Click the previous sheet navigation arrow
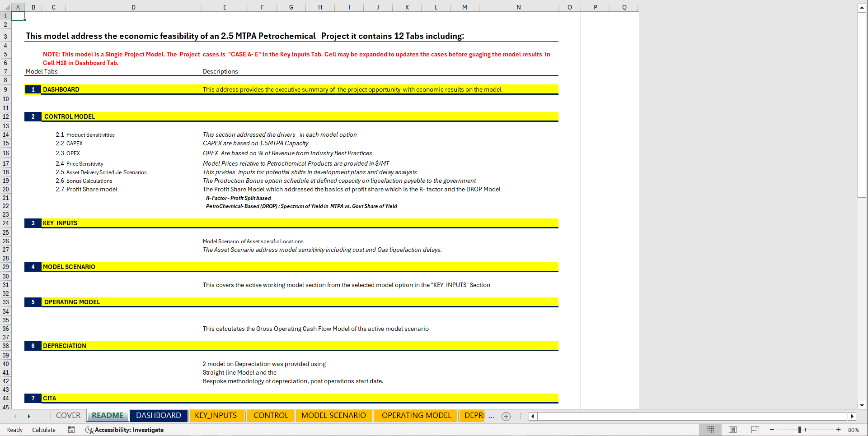 15,416
